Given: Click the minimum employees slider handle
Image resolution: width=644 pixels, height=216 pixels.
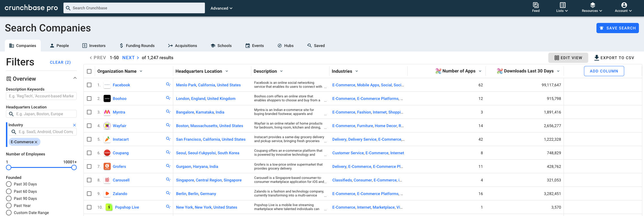Looking at the screenshot, I should point(9,168).
